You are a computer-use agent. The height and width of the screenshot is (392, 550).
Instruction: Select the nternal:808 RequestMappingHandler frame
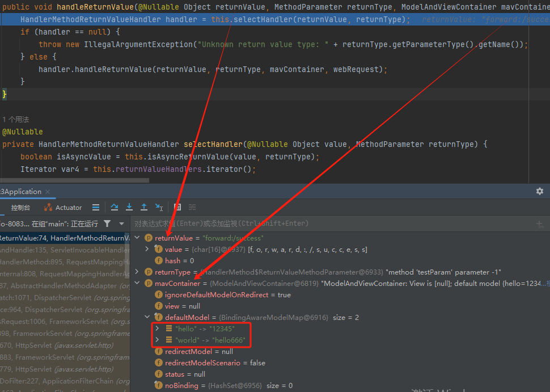[x=65, y=274]
